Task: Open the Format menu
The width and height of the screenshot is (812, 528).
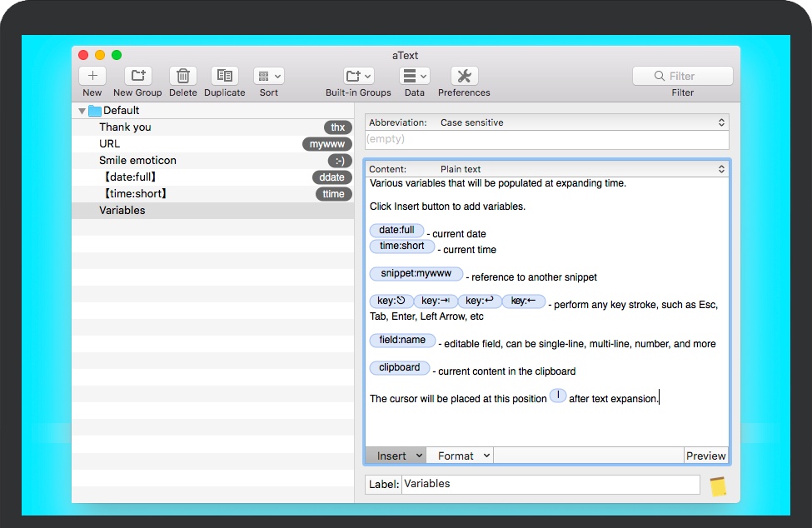Action: pos(460,456)
